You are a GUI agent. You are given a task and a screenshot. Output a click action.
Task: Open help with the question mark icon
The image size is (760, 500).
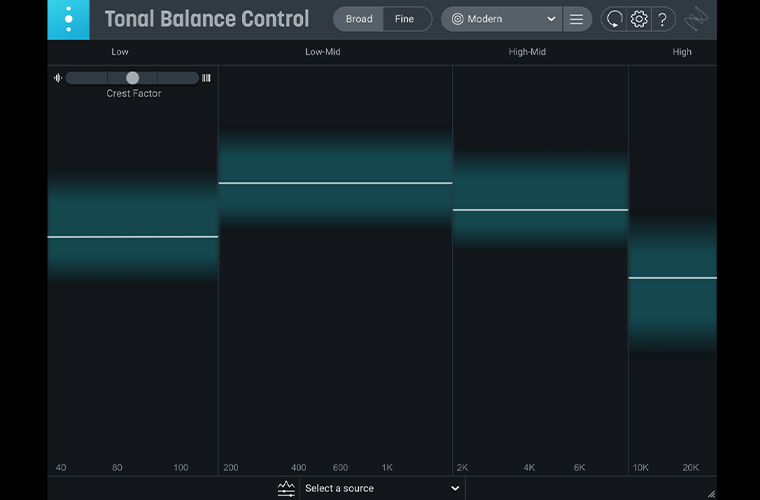(663, 19)
